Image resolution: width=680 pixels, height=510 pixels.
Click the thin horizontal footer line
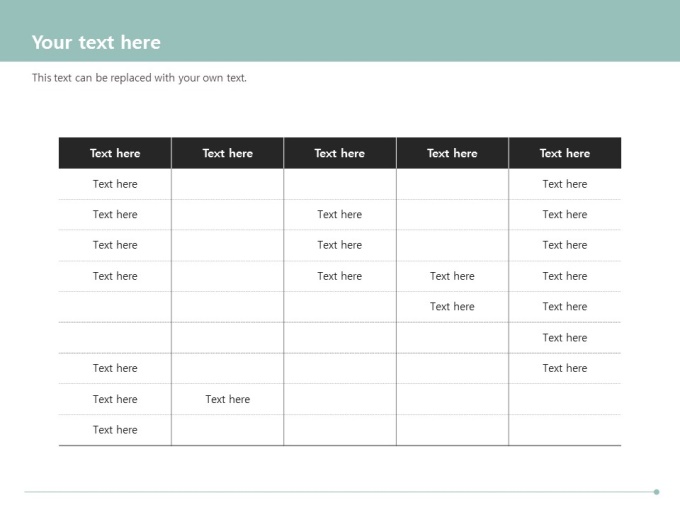click(x=340, y=492)
